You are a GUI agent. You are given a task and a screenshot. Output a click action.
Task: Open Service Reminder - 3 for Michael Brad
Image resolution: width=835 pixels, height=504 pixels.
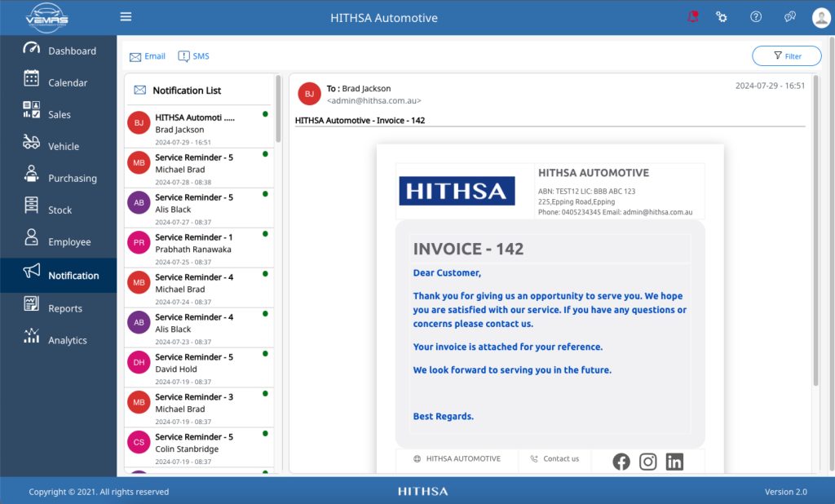point(199,408)
